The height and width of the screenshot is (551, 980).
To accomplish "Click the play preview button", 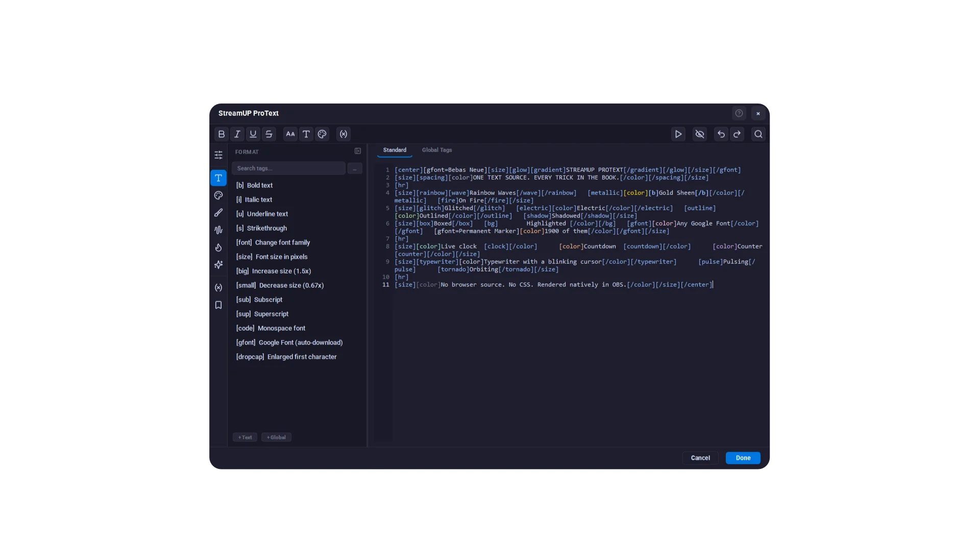I will tap(678, 134).
